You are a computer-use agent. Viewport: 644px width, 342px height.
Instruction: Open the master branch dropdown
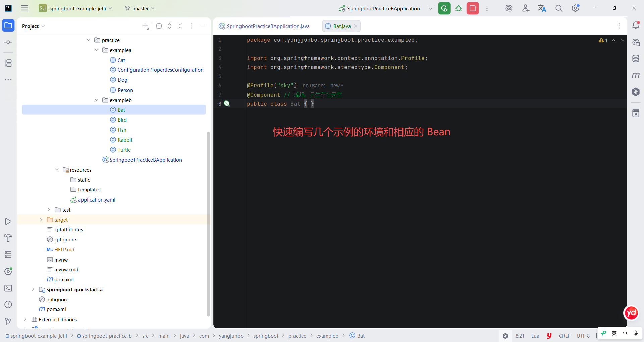[140, 8]
